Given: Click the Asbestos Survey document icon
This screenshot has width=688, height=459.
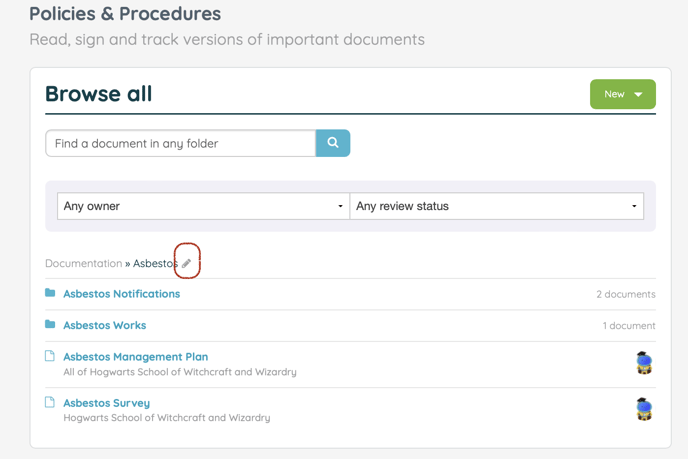Looking at the screenshot, I should (x=50, y=402).
